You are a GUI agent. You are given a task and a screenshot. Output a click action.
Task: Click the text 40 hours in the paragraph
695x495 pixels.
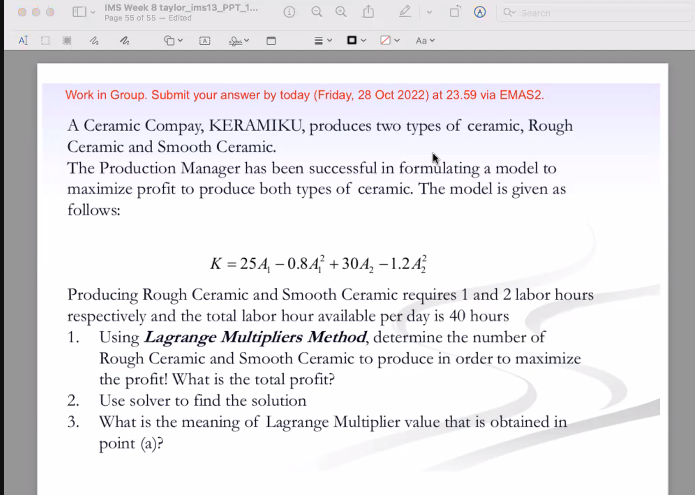tap(479, 316)
